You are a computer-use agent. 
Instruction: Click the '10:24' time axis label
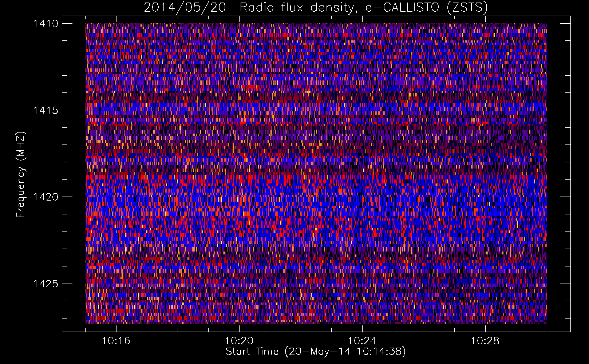(x=362, y=341)
